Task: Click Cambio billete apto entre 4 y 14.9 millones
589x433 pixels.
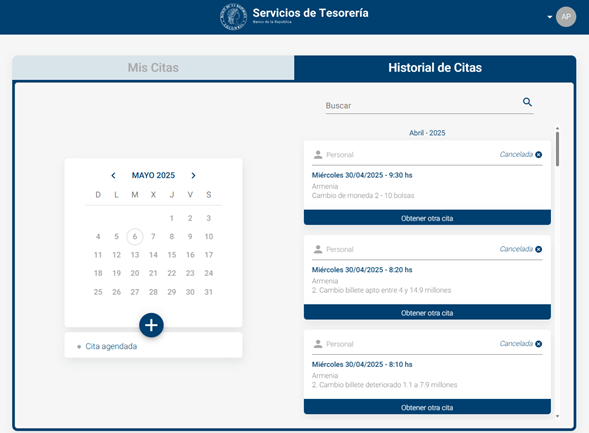Action: point(381,290)
